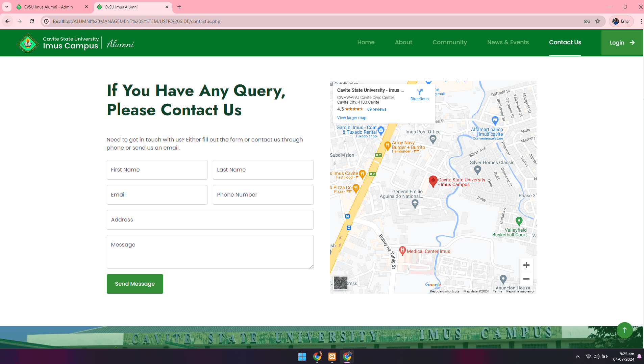Click the map Directions icon
The height and width of the screenshot is (364, 644).
pos(419,92)
